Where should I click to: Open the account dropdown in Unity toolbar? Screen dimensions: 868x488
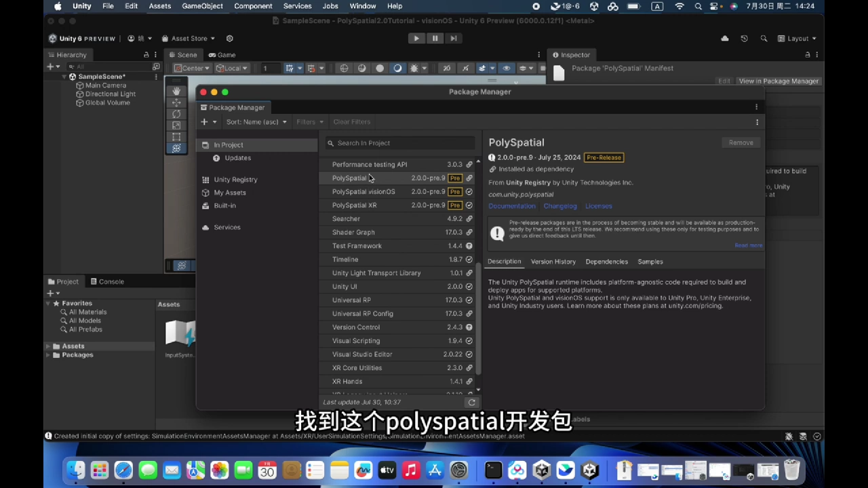coord(140,39)
